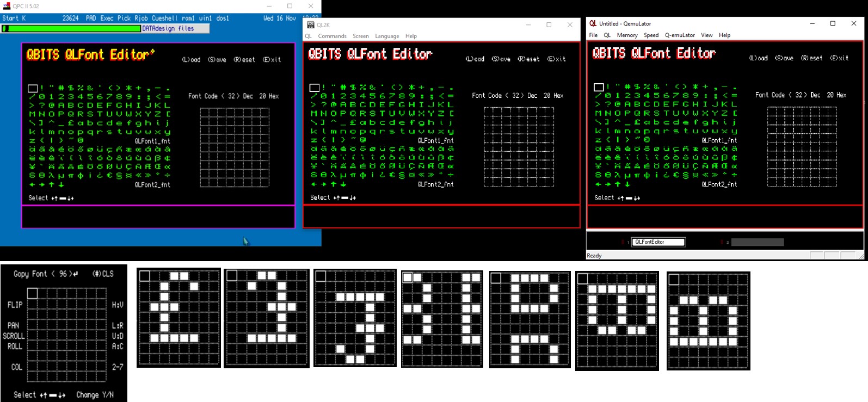This screenshot has width=868, height=402.
Task: Open Help menu in QL2K
Action: [x=411, y=36]
